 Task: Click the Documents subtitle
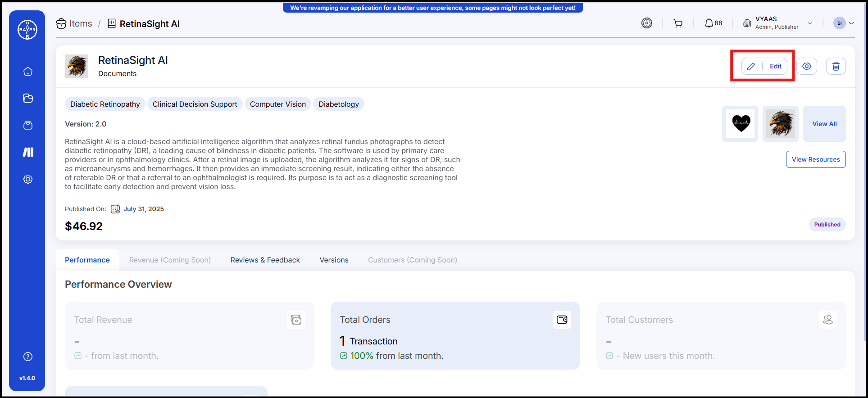(117, 73)
